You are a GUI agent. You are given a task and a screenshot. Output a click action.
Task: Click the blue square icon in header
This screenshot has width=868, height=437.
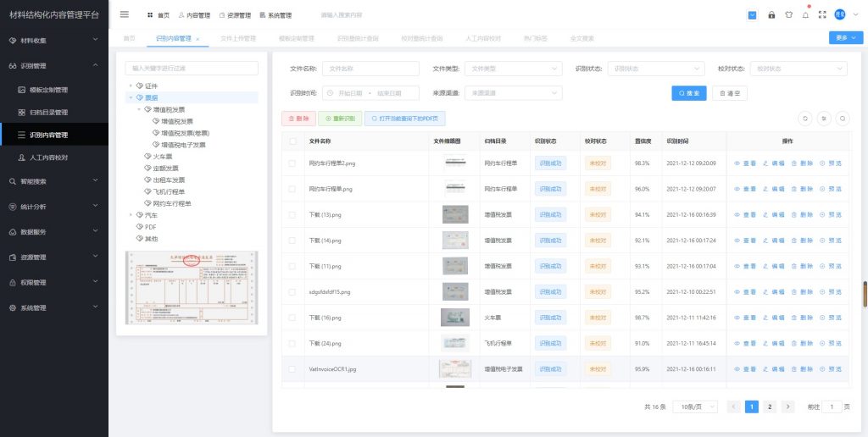click(753, 15)
